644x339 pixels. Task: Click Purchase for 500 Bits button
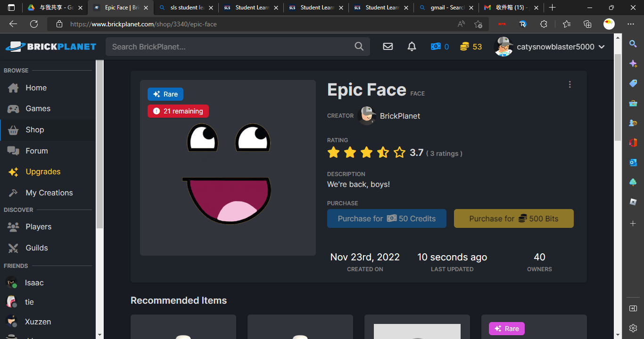click(513, 218)
